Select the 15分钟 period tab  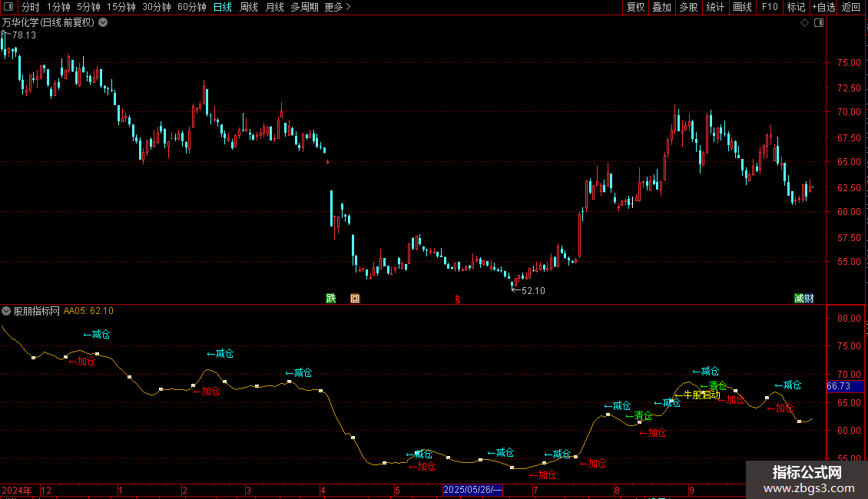tap(121, 7)
